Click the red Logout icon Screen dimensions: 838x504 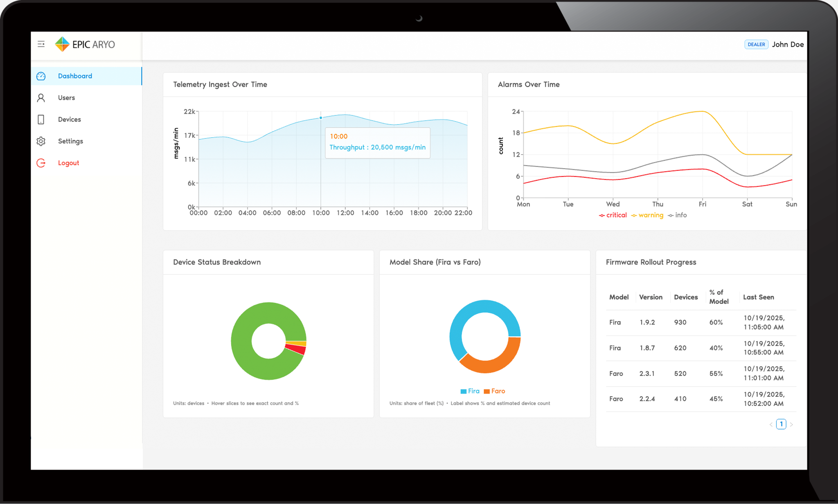41,163
